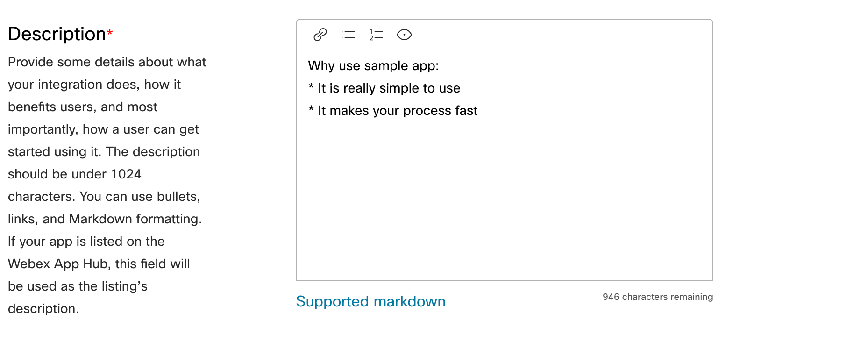This screenshot has width=868, height=342.
Task: Toggle markdown preview with the eye icon
Action: tap(404, 35)
